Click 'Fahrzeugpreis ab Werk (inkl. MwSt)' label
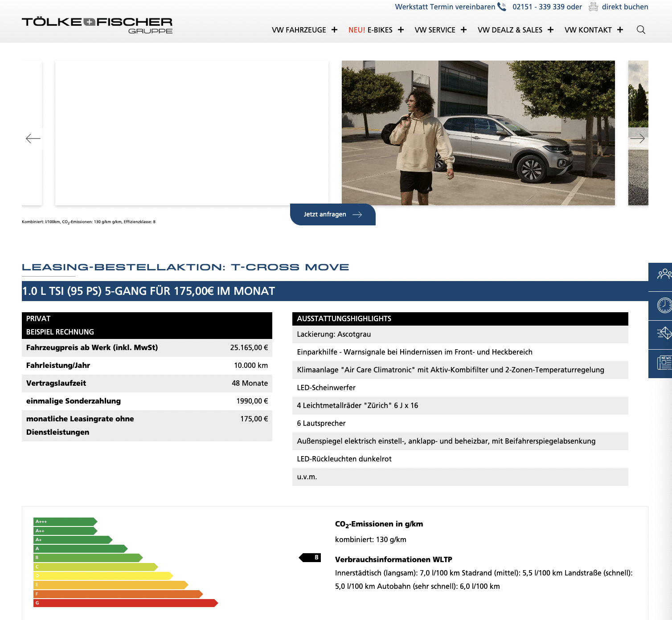Viewport: 672px width, 620px height. pyautogui.click(x=92, y=347)
